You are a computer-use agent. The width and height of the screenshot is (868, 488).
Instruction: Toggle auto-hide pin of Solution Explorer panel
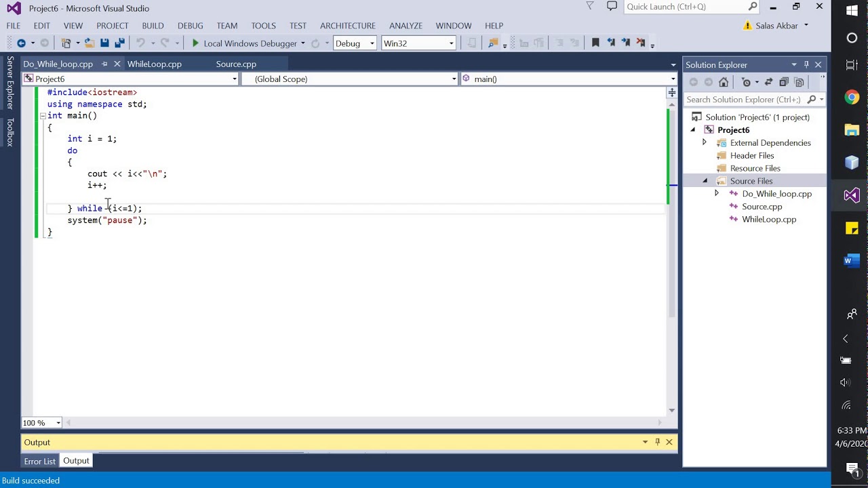[806, 64]
